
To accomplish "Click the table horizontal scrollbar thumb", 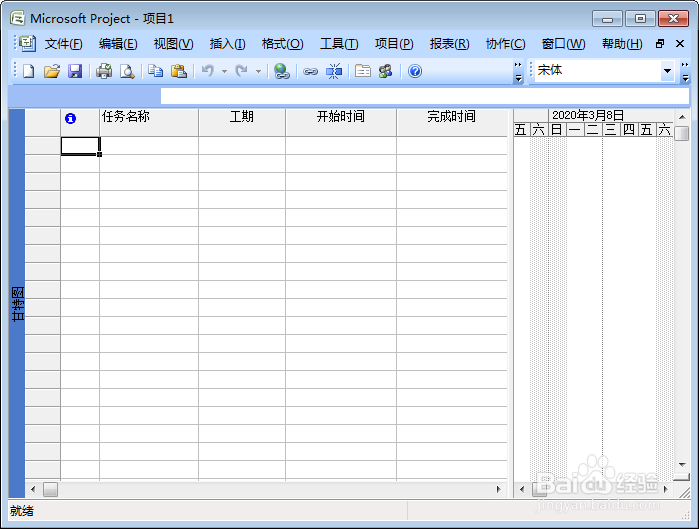I will (50, 489).
